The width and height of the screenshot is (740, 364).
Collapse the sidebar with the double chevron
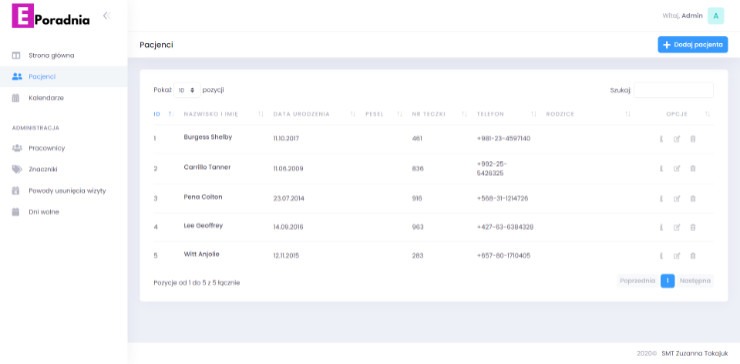(106, 16)
